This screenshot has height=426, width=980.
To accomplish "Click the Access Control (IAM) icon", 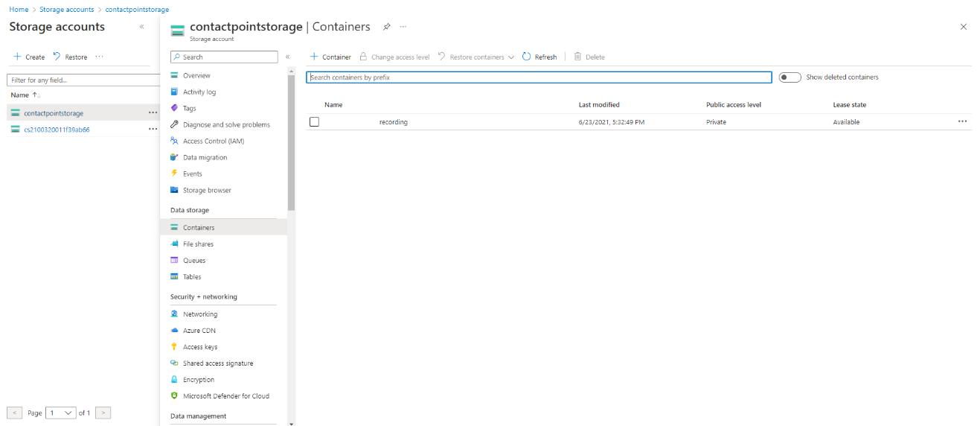I will (x=174, y=141).
